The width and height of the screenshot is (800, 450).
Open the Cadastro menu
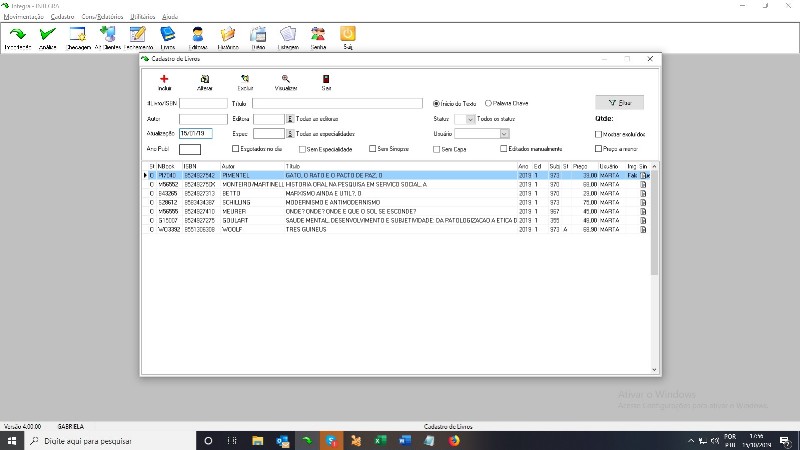62,17
